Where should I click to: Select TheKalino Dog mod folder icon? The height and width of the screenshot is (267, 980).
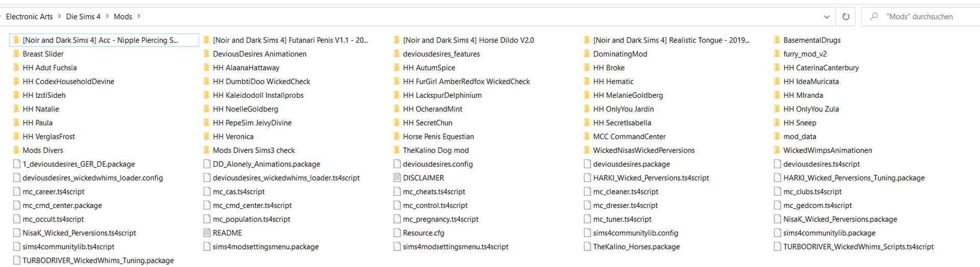pyautogui.click(x=397, y=150)
